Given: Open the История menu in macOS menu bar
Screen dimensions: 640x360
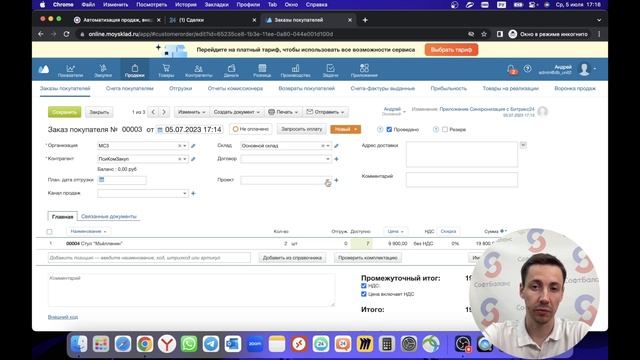Looking at the screenshot, I should (x=186, y=5).
